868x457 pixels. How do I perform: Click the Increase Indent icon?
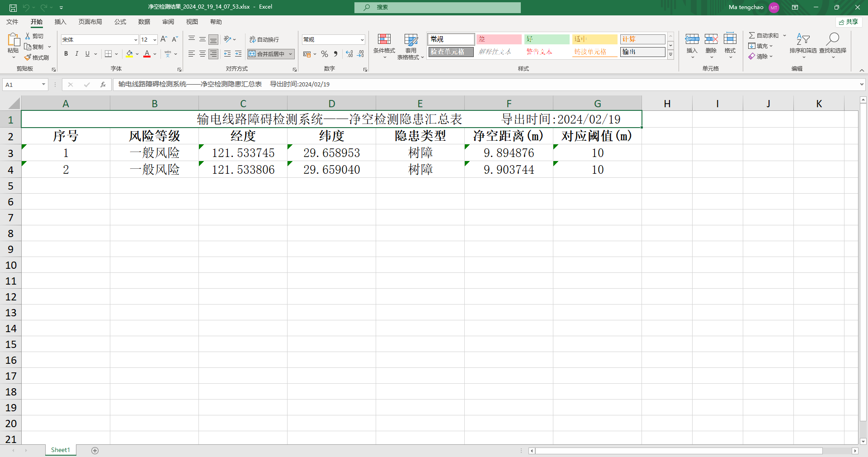238,54
